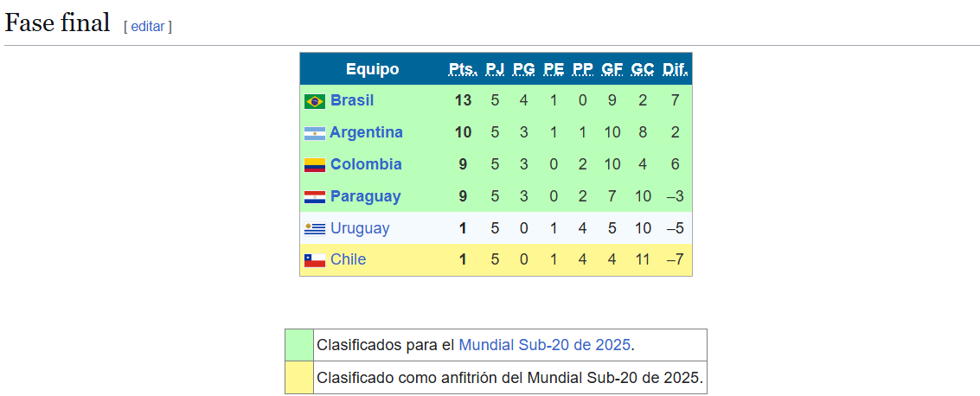Click the Colombia flag icon
The image size is (980, 396).
(x=314, y=165)
